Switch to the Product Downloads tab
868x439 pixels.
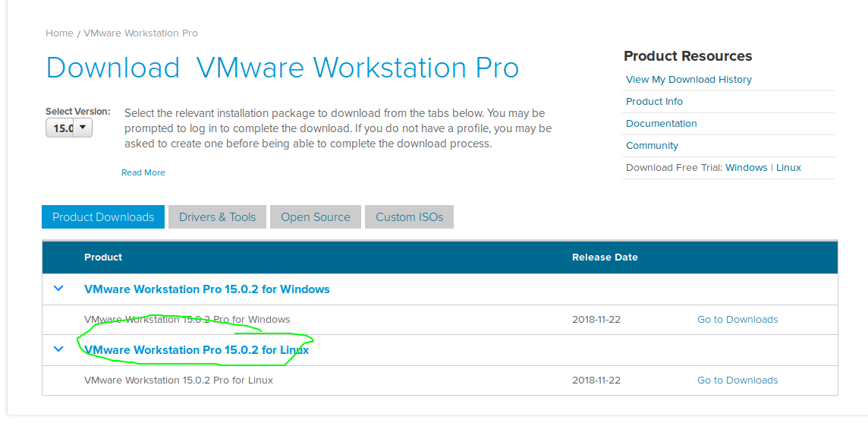[x=103, y=216]
